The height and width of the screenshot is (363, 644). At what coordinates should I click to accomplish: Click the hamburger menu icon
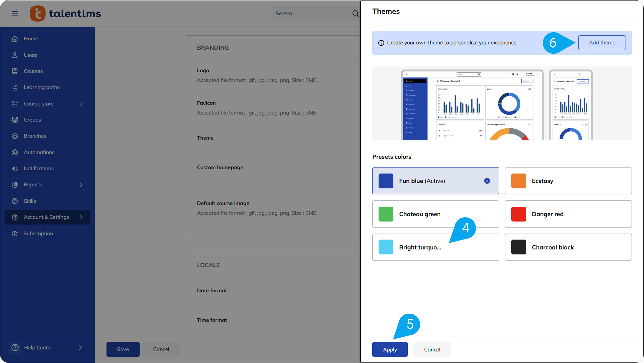point(15,13)
